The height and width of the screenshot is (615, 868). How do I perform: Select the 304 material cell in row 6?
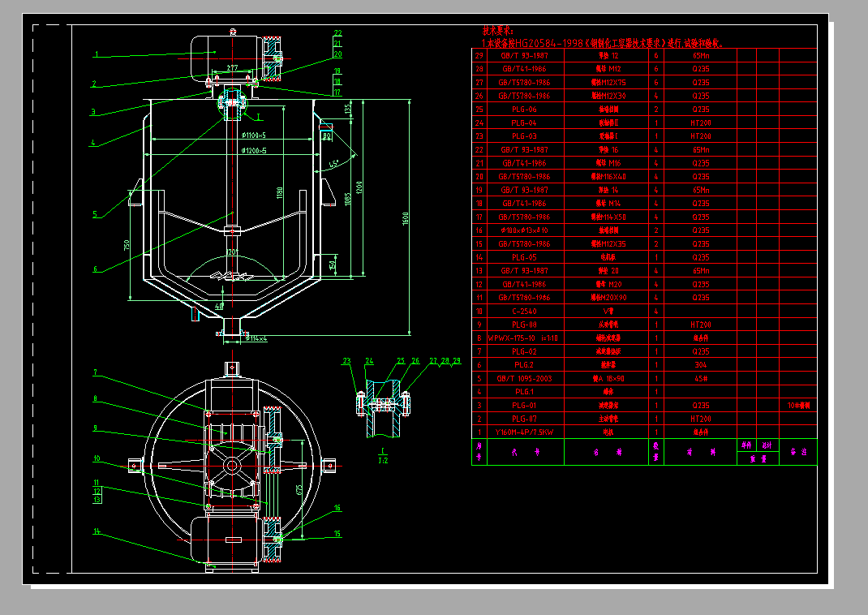tap(701, 365)
